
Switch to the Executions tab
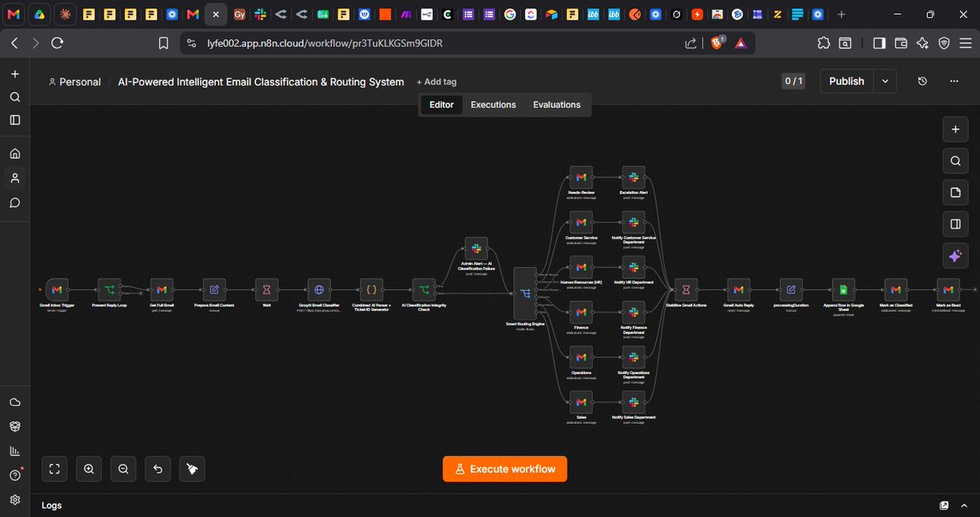pos(493,105)
